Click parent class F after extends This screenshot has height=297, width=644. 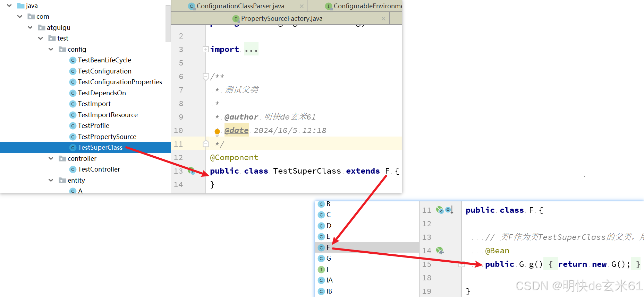388,171
